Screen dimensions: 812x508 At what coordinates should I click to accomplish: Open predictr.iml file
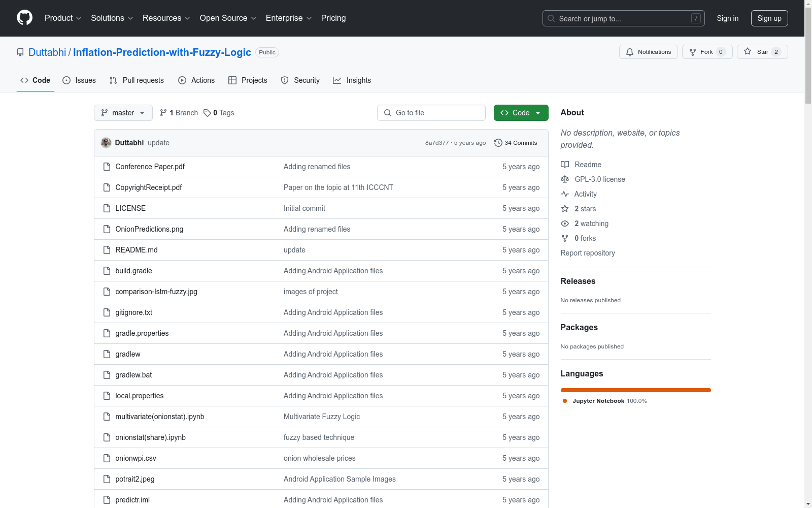132,500
